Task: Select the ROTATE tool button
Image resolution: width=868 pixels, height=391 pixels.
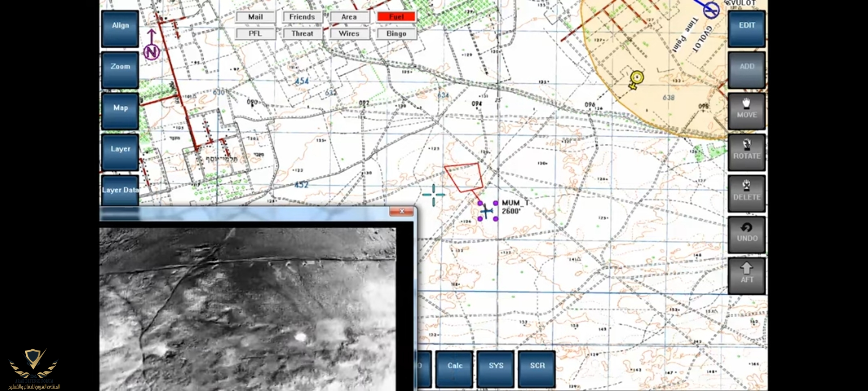Action: tap(746, 152)
